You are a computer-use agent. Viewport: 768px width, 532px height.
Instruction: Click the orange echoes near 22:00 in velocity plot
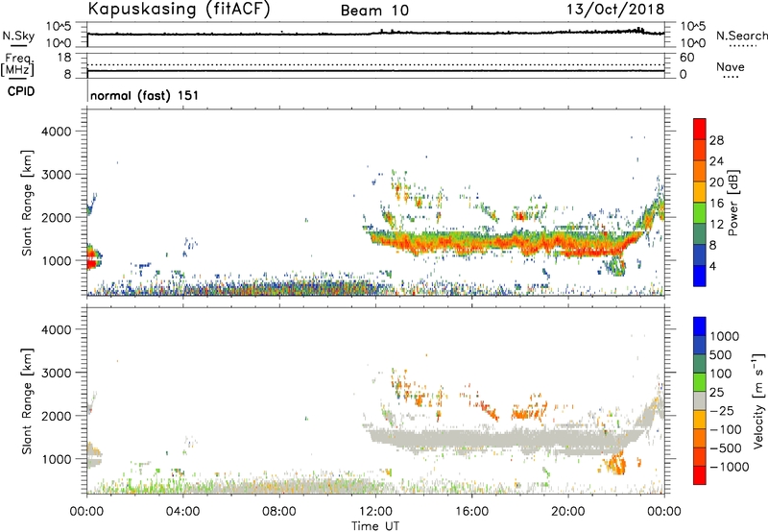[615, 463]
